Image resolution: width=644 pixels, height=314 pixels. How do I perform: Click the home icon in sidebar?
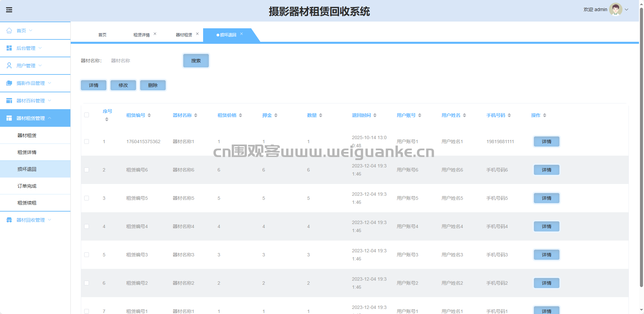coord(9,31)
